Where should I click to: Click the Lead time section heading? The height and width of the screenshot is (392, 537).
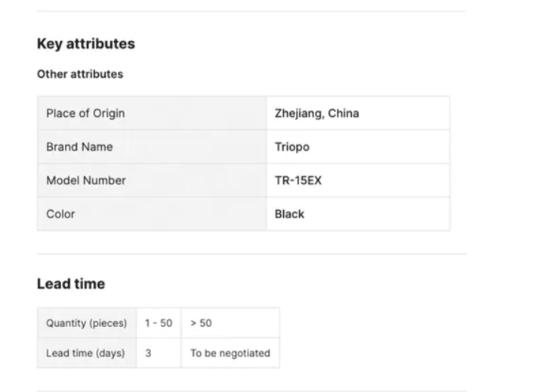click(71, 284)
